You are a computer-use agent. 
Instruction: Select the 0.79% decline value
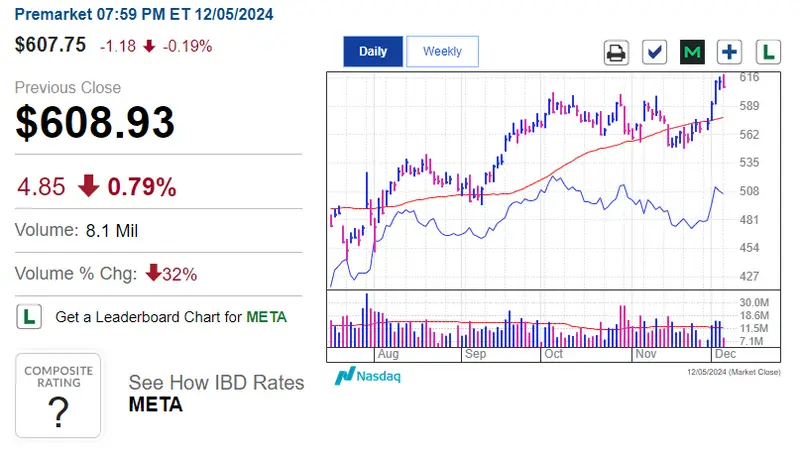tap(142, 187)
